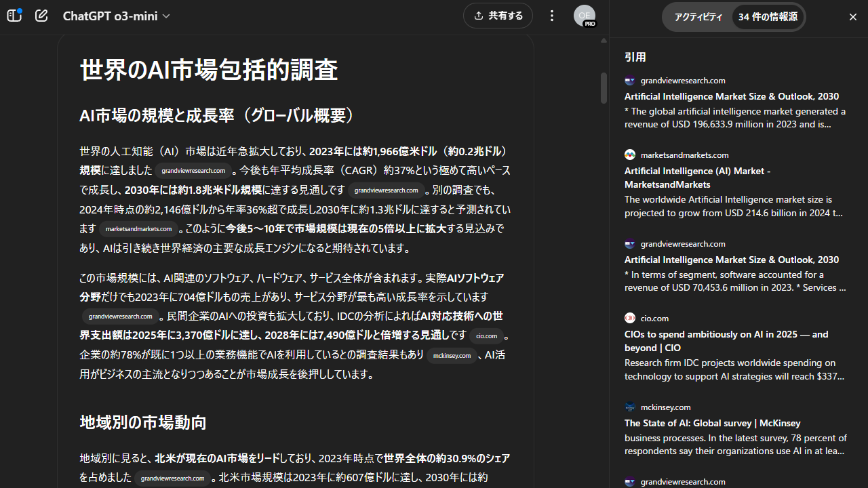868x488 pixels.
Task: Open the mckinsey.com inline citation chip
Action: [x=452, y=355]
